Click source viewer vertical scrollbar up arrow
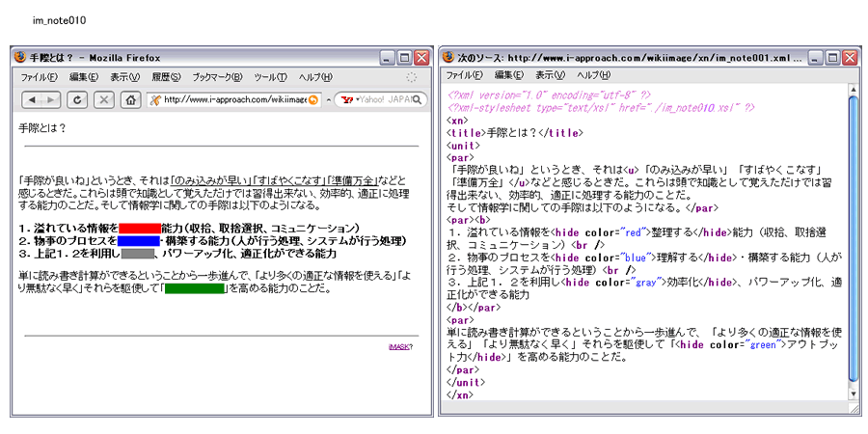The width and height of the screenshot is (868, 434). tap(853, 90)
